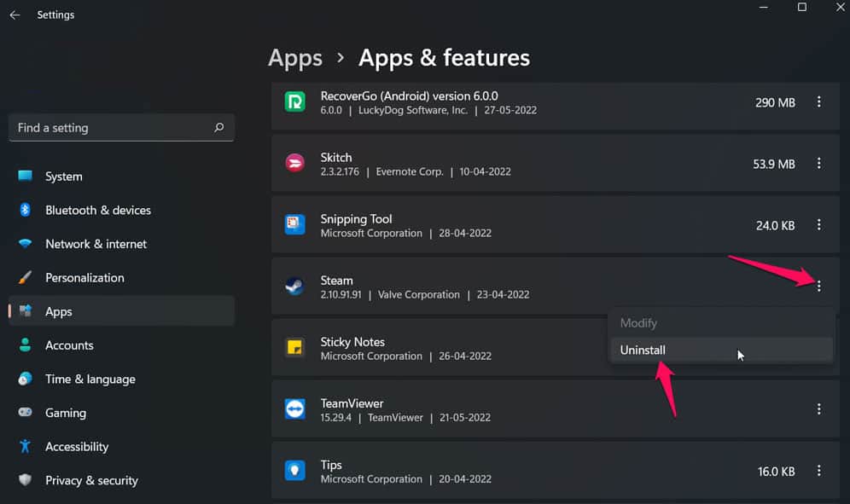Open the Personalization section
This screenshot has width=850, height=504.
(x=84, y=277)
